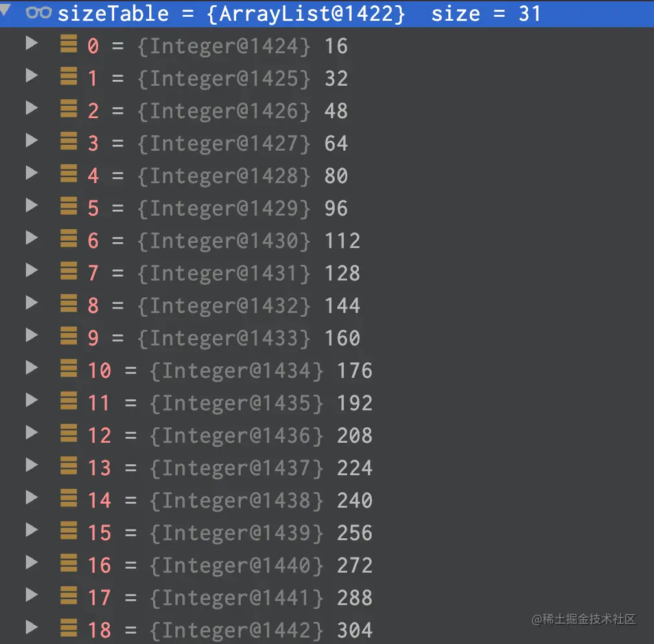Select the {Integer@1427} text

pyautogui.click(x=224, y=143)
